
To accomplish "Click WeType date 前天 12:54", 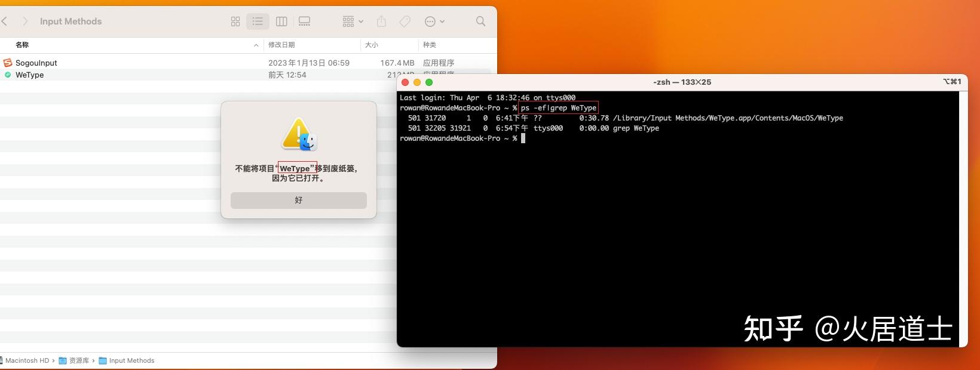I will tap(287, 75).
